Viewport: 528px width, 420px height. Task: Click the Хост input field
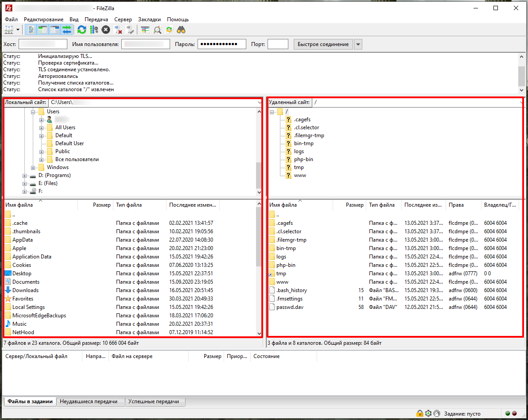click(x=43, y=44)
